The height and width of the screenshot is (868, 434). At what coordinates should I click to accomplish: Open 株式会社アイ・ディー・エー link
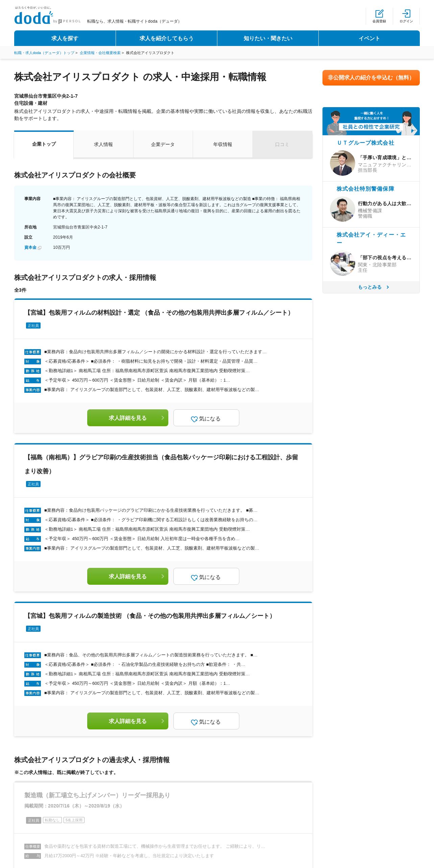pos(371,238)
